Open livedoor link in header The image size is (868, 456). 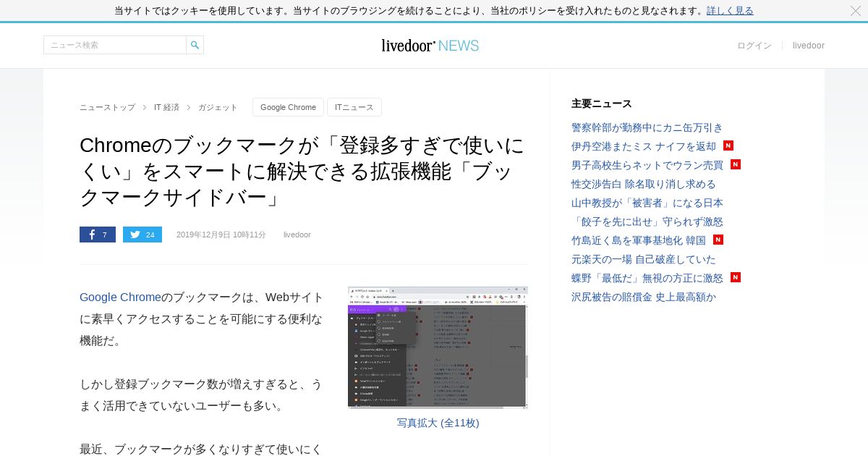pos(809,46)
